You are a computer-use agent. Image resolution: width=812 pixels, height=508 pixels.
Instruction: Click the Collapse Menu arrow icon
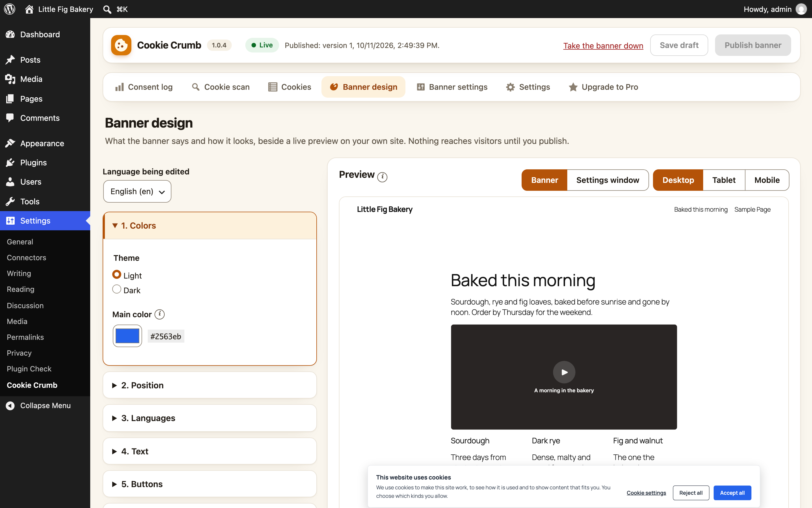click(x=10, y=406)
